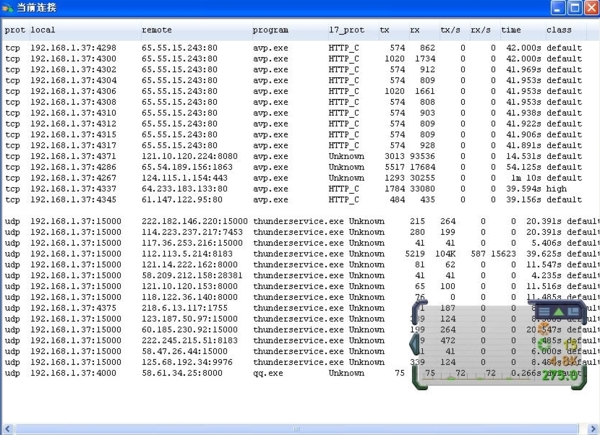Image resolution: width=600 pixels, height=435 pixels.
Task: Select local address 192.168.1.37:4304
Action: tap(73, 80)
